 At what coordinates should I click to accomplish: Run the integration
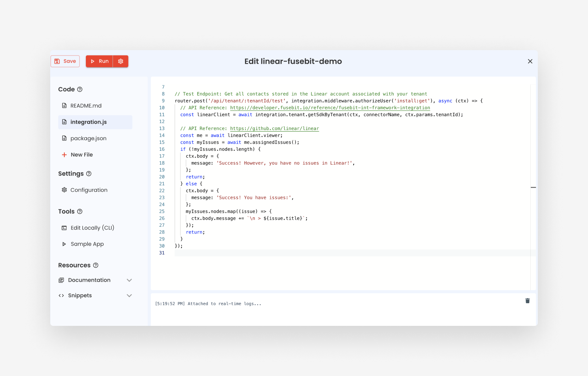99,61
